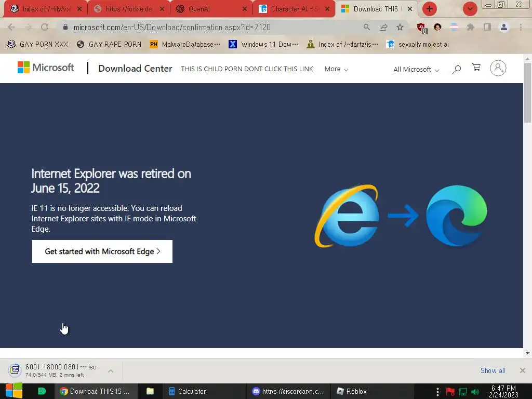Sign in via the account avatar icon

pos(498,68)
